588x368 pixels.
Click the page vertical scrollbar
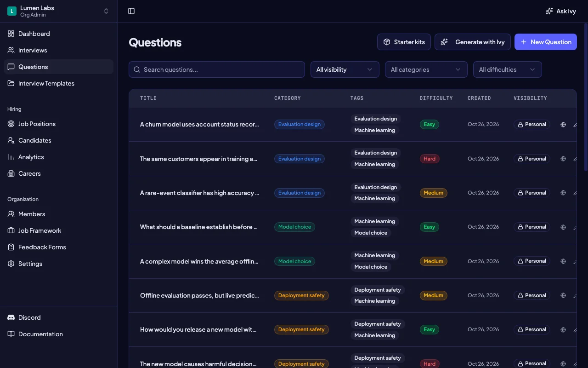pos(586,98)
